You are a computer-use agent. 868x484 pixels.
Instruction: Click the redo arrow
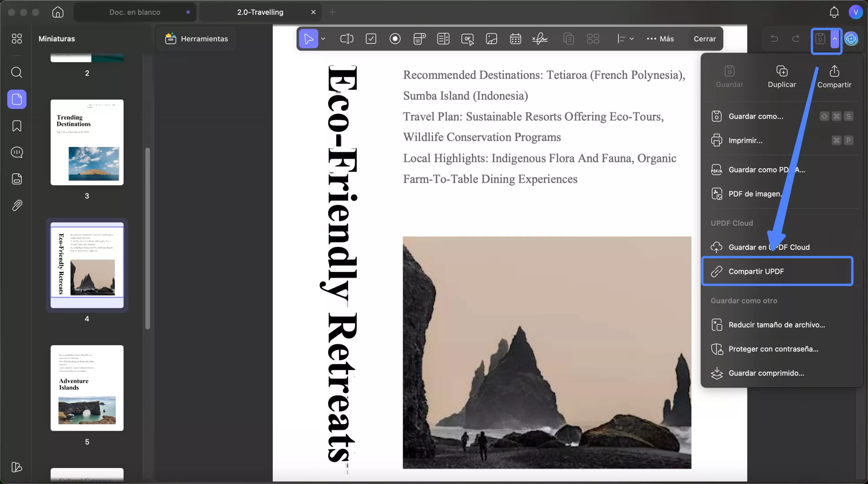coord(796,38)
